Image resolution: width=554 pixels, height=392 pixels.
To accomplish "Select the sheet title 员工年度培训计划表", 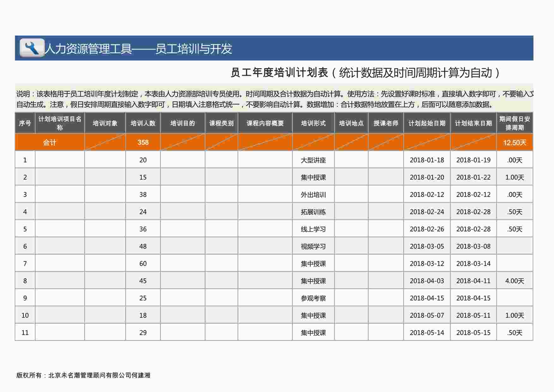I will click(x=280, y=73).
